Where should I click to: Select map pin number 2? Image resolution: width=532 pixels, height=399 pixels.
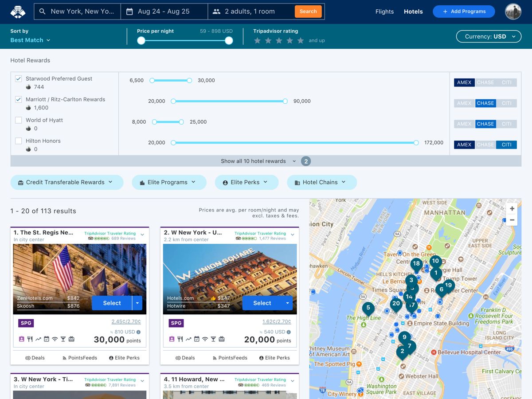(x=402, y=352)
